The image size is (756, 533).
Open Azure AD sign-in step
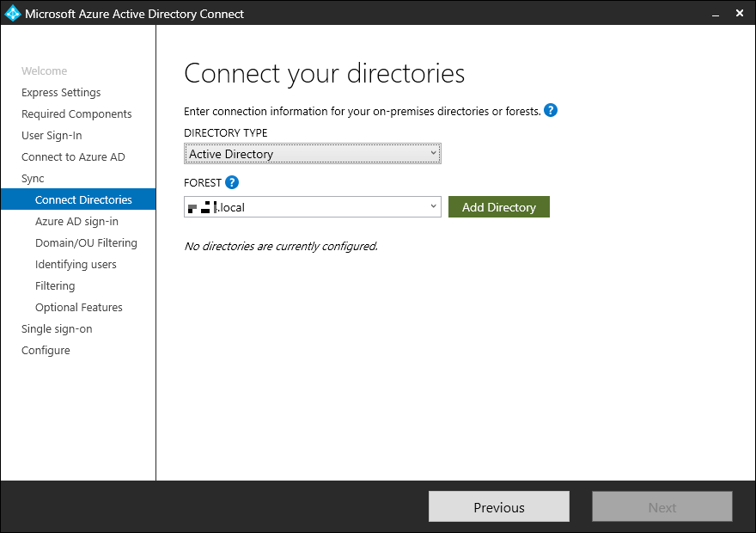[76, 222]
